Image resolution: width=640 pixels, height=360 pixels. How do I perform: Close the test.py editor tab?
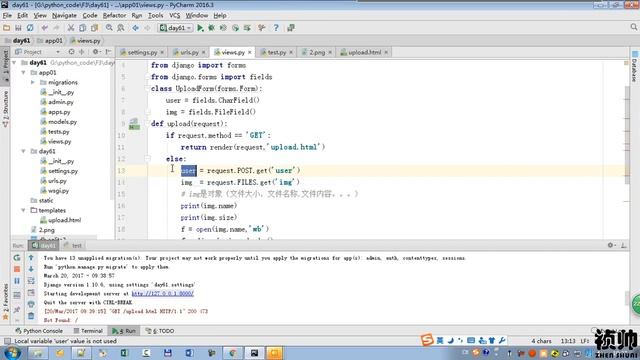[x=291, y=52]
